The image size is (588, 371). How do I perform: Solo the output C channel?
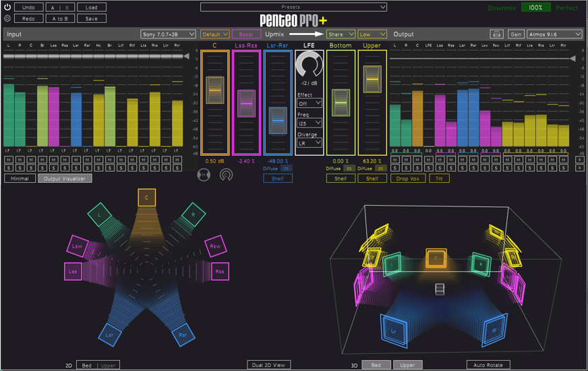pos(417,168)
